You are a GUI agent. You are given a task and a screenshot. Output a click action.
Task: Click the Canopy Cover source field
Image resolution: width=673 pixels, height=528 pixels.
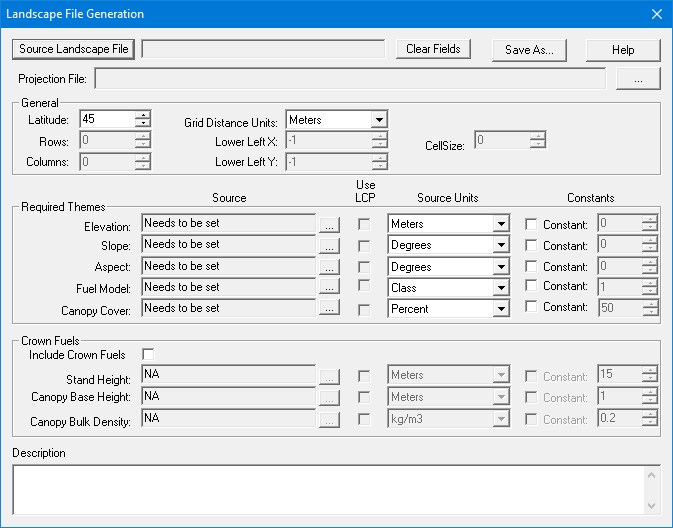tap(228, 308)
